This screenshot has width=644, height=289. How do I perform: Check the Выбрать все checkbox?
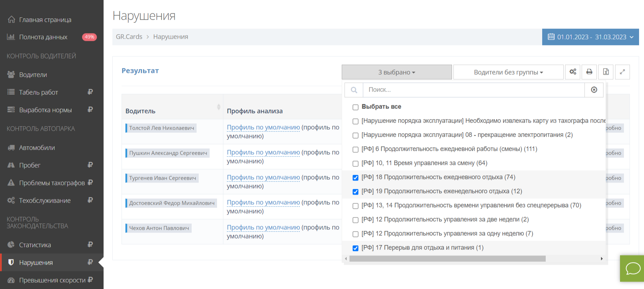355,107
